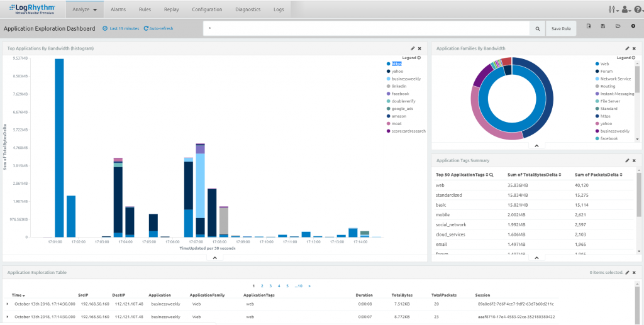Close the Application Tags Summary panel
Screen dimensions: 644x325
634,160
